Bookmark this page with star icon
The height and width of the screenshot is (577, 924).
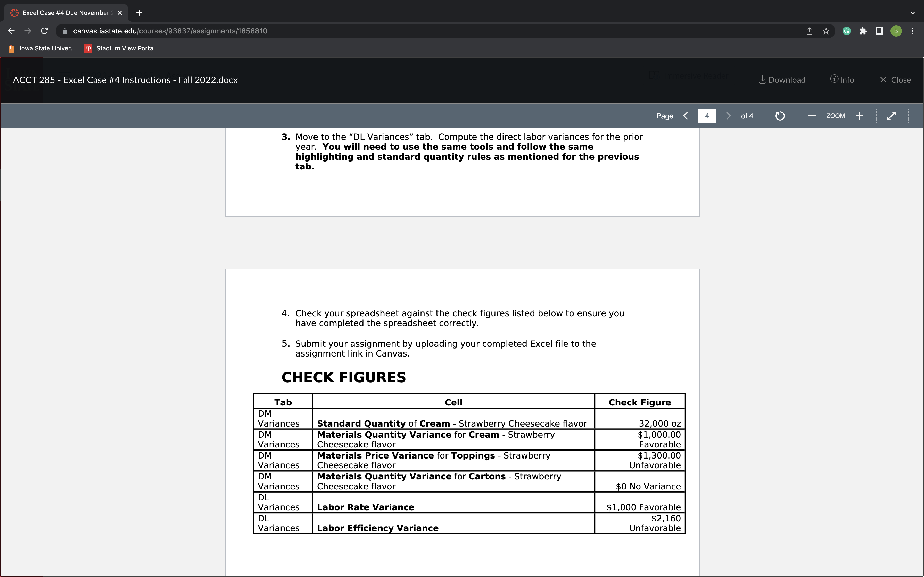pos(826,31)
